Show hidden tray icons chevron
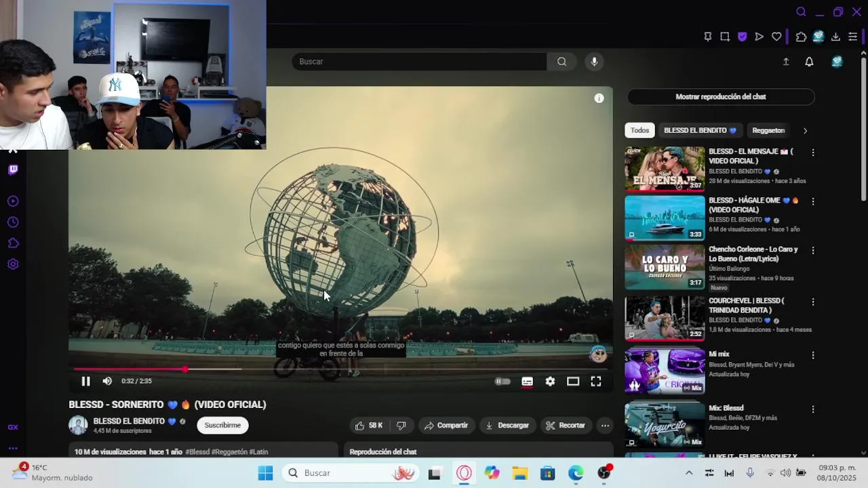 [x=689, y=473]
